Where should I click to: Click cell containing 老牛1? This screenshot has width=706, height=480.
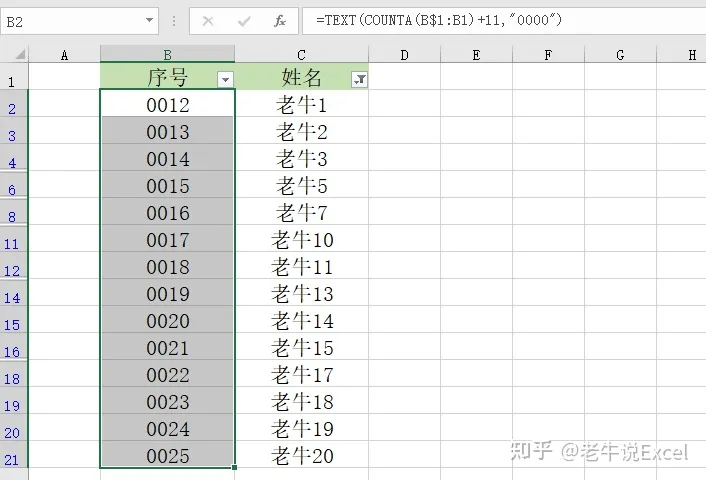tap(301, 104)
